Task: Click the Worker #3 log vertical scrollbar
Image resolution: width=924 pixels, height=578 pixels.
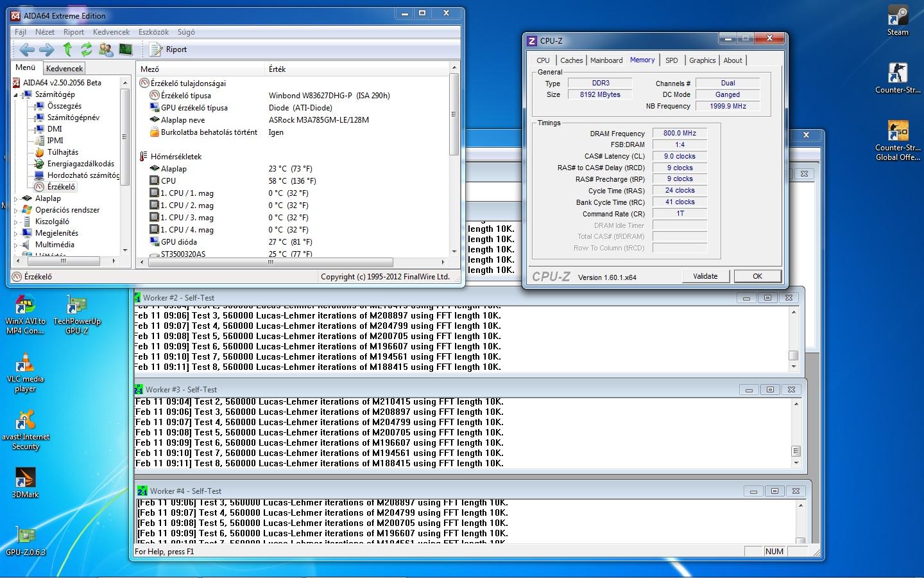Action: 796,433
